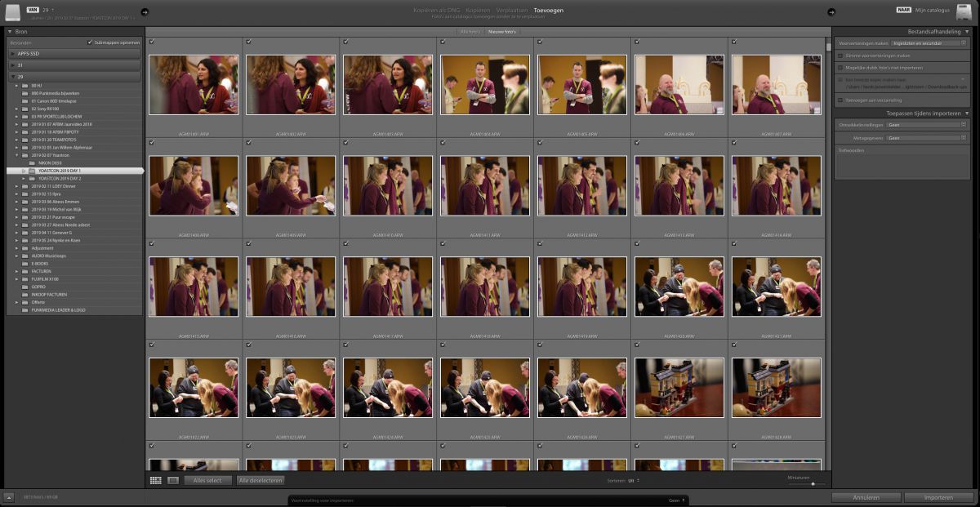Open Metagegevens dropdown

pos(927,138)
